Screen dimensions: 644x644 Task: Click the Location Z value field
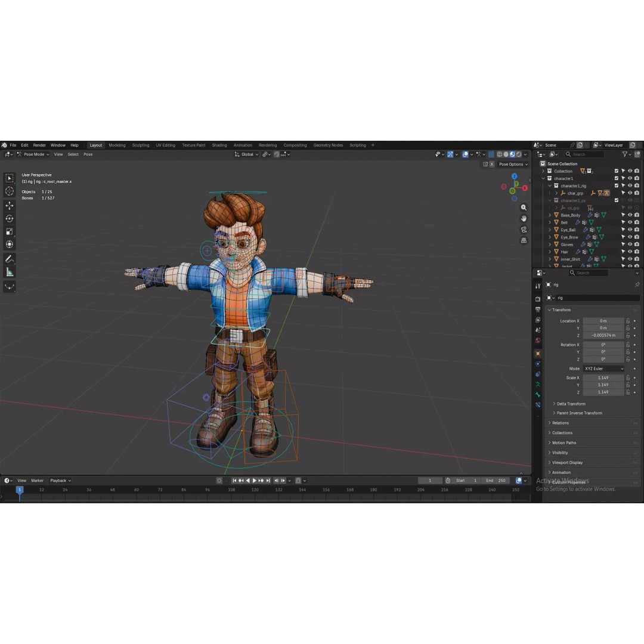(x=603, y=335)
